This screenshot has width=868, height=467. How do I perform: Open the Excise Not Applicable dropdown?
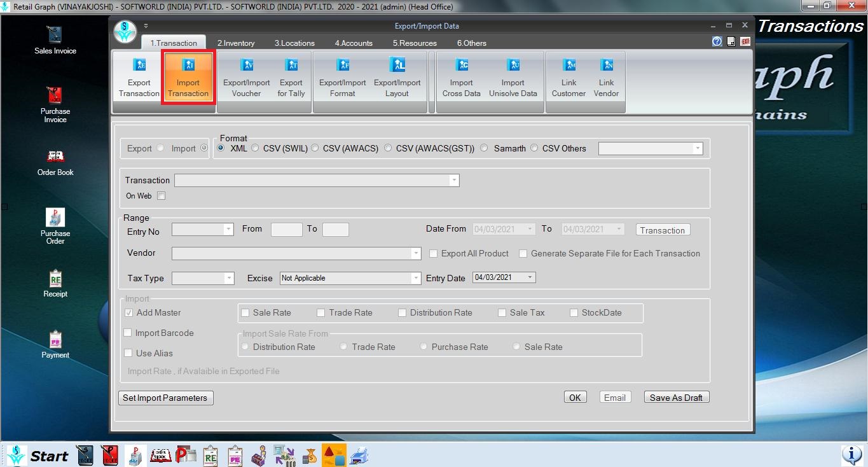pyautogui.click(x=416, y=278)
